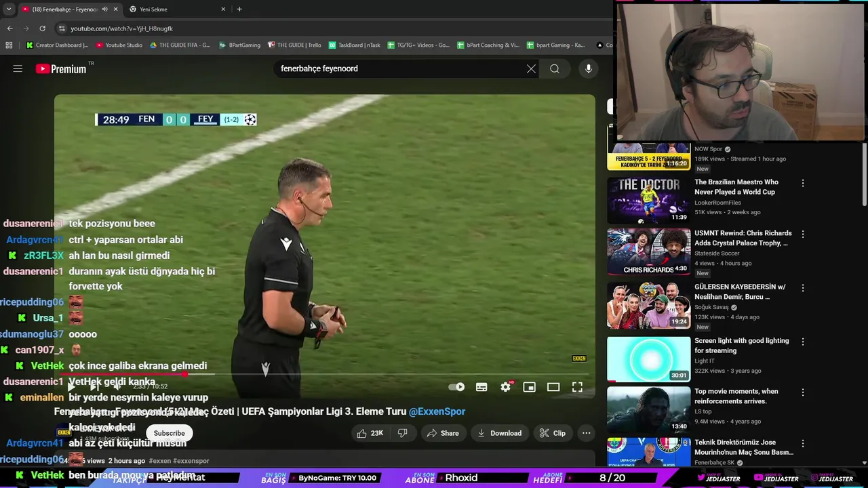This screenshot has height=488, width=868.
Task: Open options for Teknik Direktörümüz Jose video
Action: 803,443
